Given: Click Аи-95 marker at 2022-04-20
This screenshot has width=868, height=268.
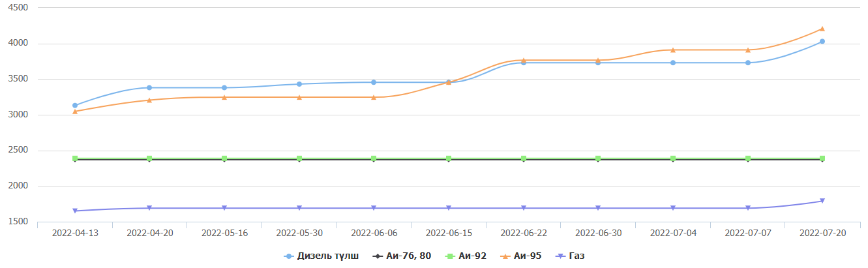Looking at the screenshot, I should point(149,100).
